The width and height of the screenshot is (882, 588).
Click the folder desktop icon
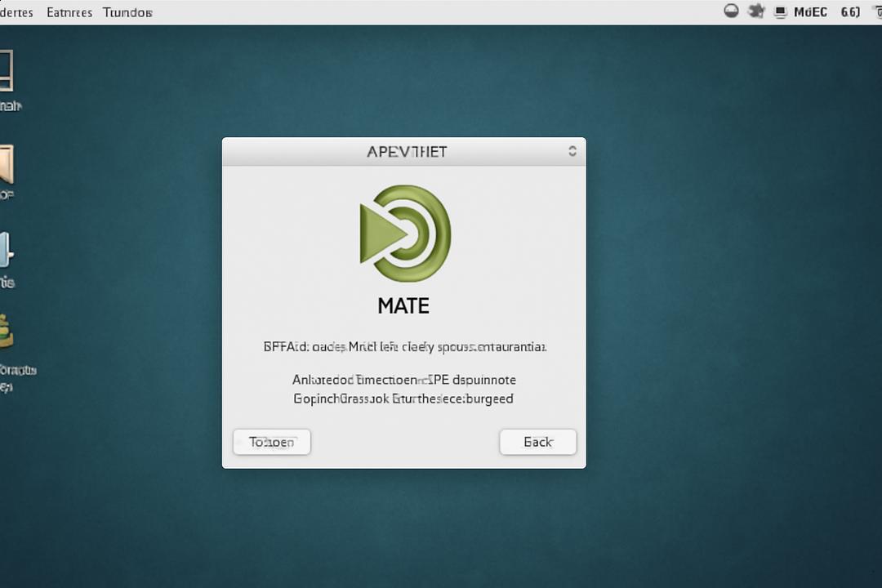point(7,164)
